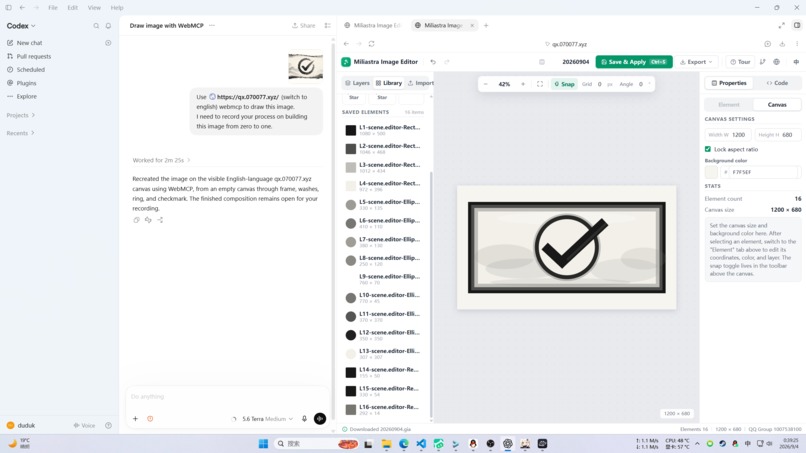Open Codex notifications bell
806x453 pixels.
tap(108, 26)
